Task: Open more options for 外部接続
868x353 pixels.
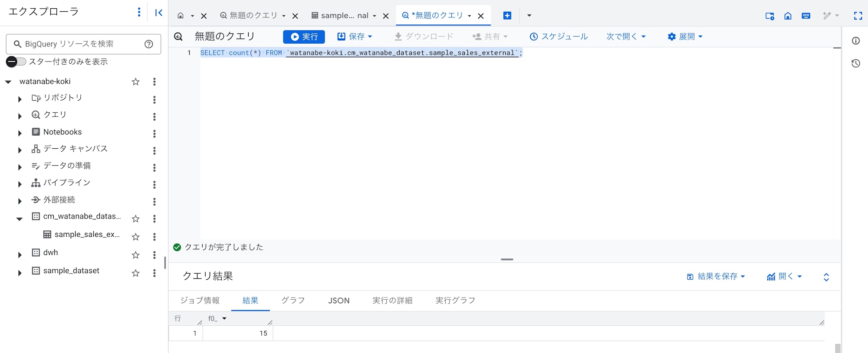Action: tap(154, 202)
